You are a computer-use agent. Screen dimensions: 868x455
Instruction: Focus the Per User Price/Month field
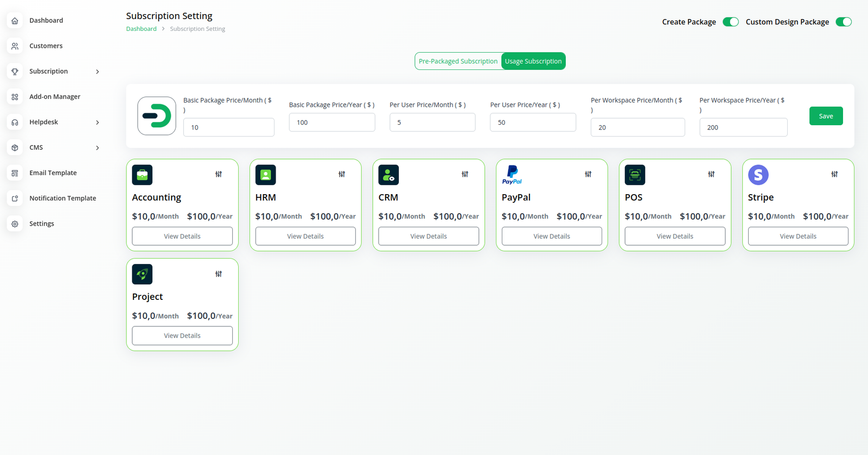432,122
